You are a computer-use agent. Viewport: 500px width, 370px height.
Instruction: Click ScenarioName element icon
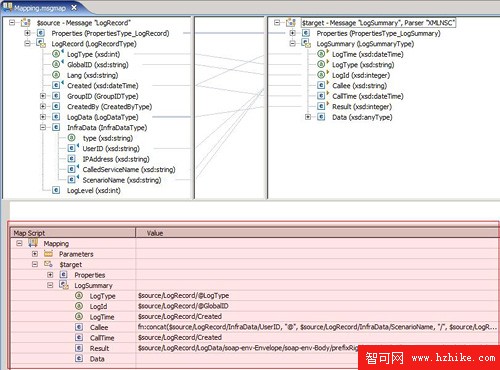pyautogui.click(x=72, y=180)
